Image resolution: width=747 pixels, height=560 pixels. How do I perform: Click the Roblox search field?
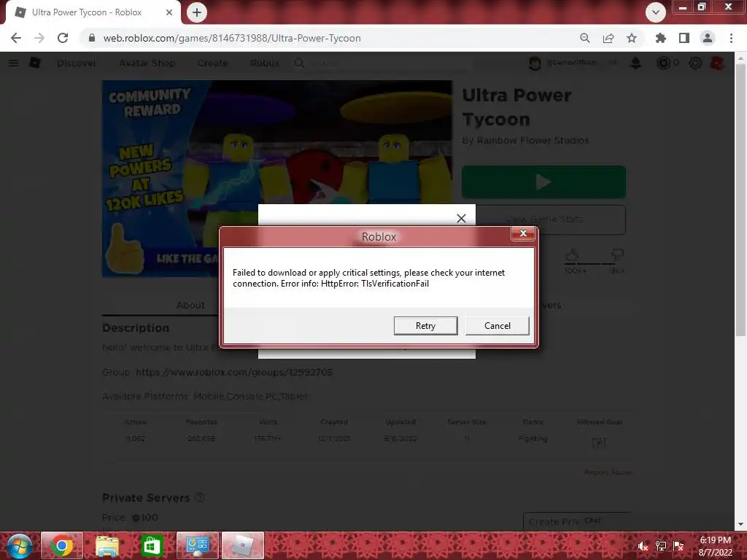click(384, 63)
